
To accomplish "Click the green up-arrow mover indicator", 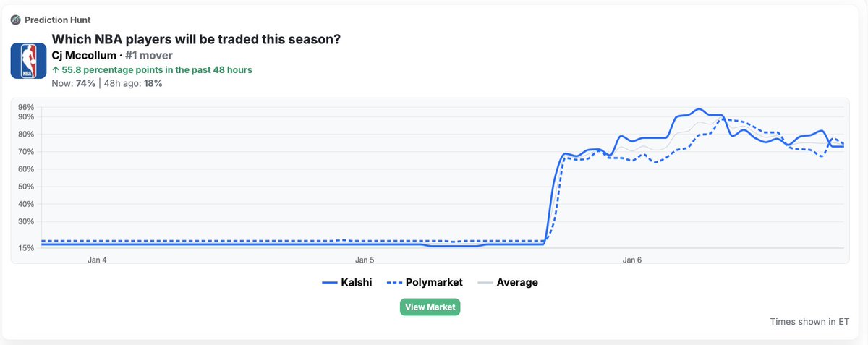I will click(x=56, y=70).
